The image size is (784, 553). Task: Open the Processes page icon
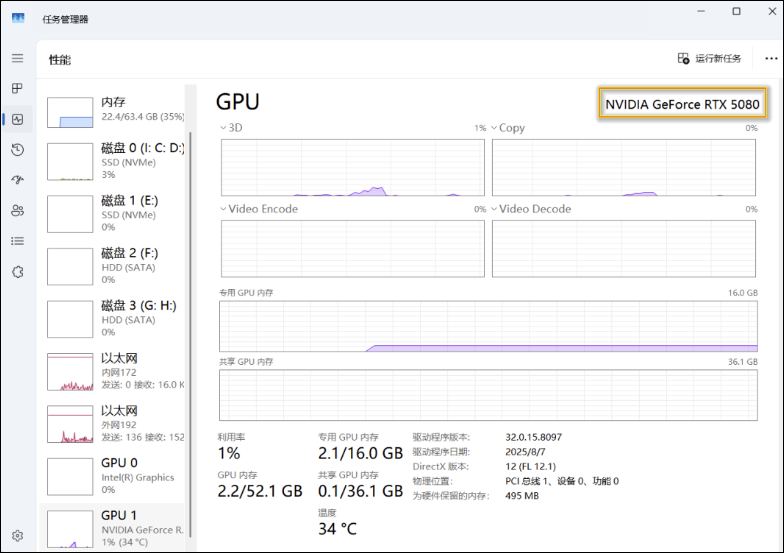[17, 89]
